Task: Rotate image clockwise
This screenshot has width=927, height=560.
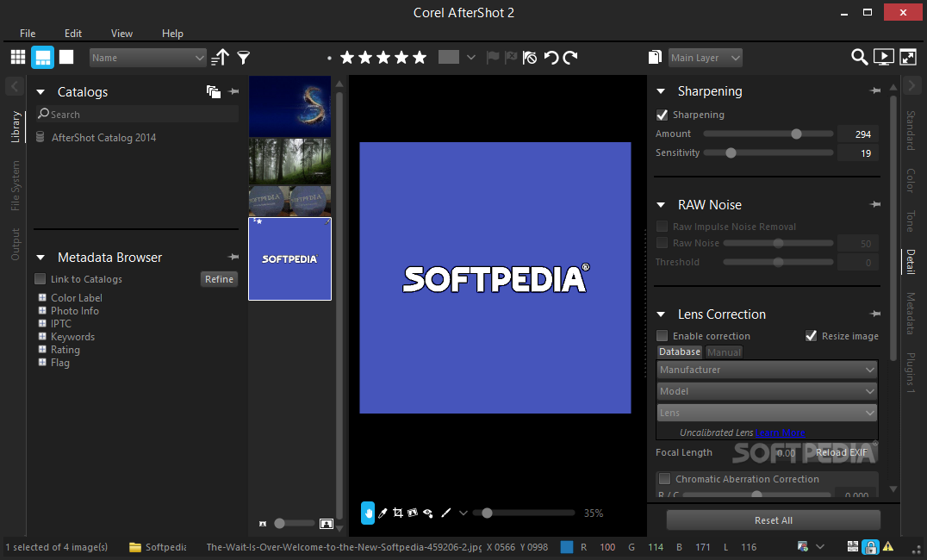Action: [570, 58]
